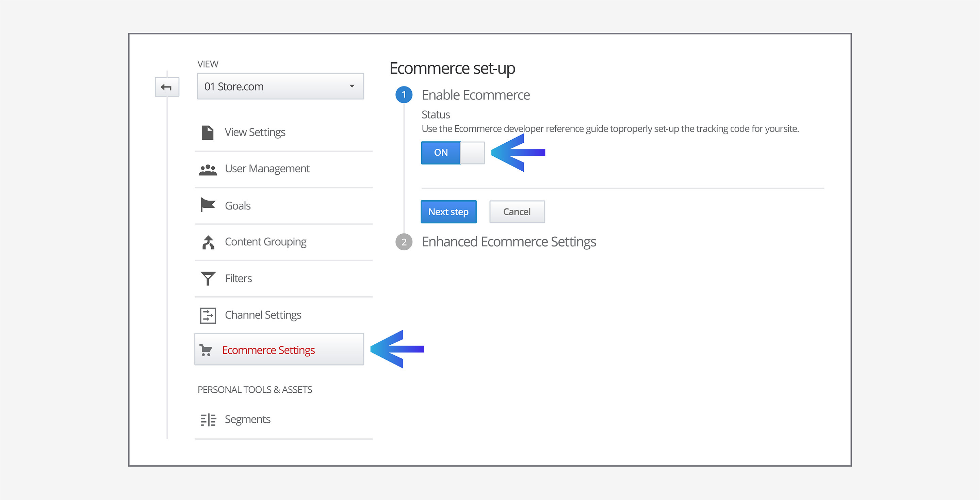This screenshot has width=980, height=500.
Task: Click the Enable Ecommerce step heading
Action: tap(476, 95)
